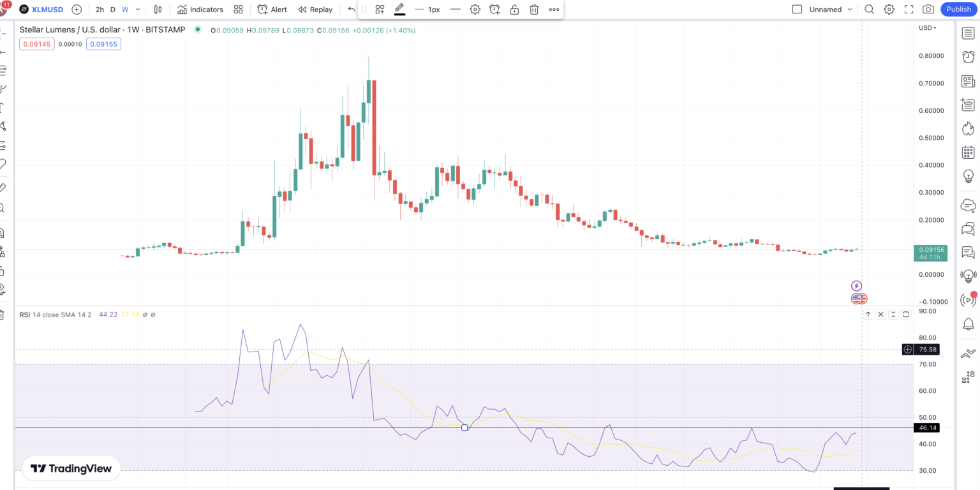Lock the selected drawing
This screenshot has width=980, height=490.
pyautogui.click(x=515, y=10)
